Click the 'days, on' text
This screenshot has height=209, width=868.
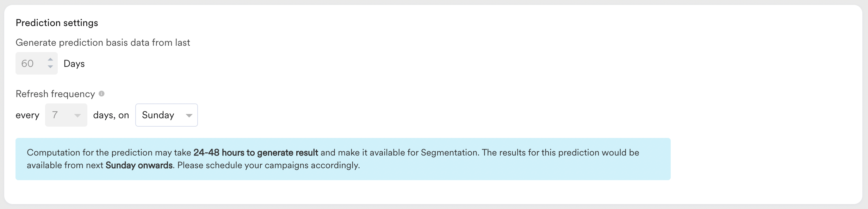[x=111, y=115]
